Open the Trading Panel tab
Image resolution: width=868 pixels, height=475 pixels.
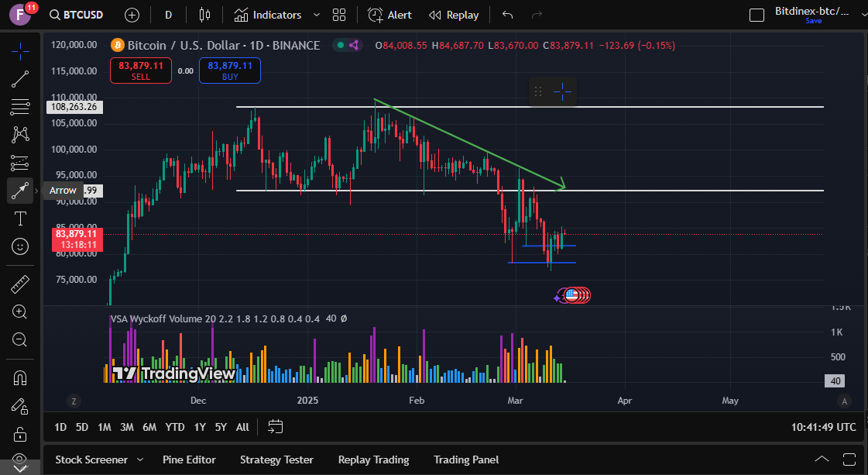[x=466, y=460]
